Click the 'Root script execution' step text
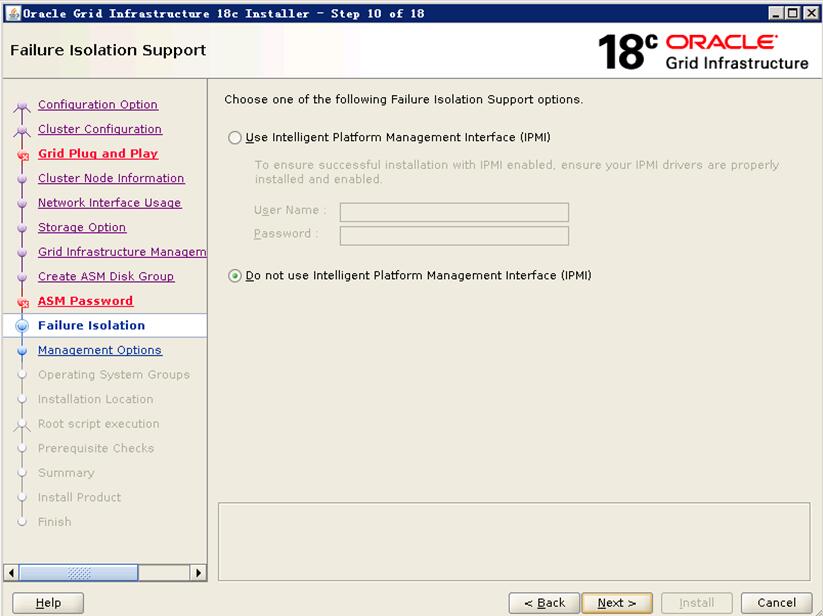 coord(98,424)
